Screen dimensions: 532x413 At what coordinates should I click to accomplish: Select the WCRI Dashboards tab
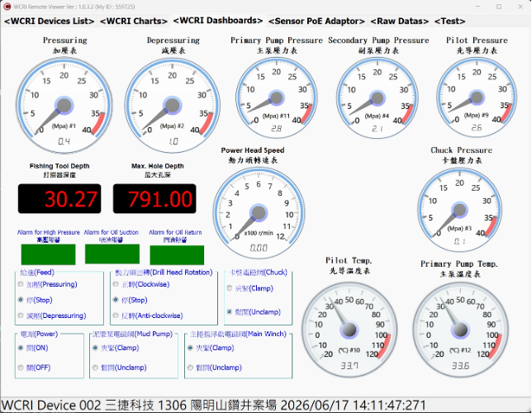click(x=218, y=21)
